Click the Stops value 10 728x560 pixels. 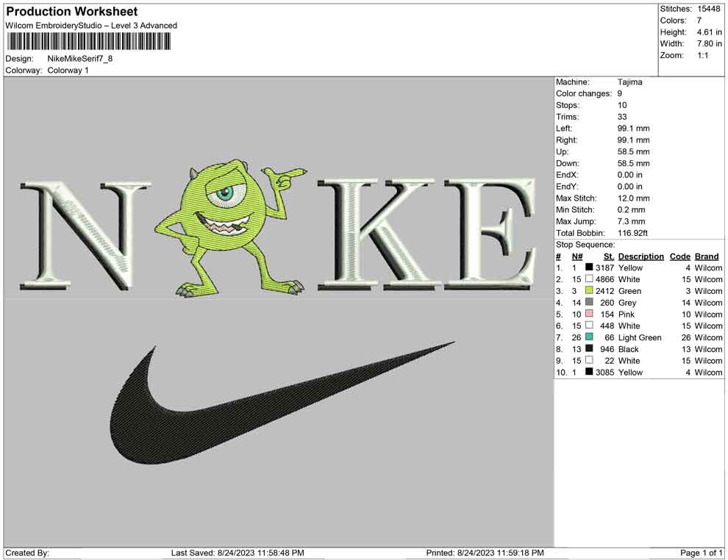[622, 105]
